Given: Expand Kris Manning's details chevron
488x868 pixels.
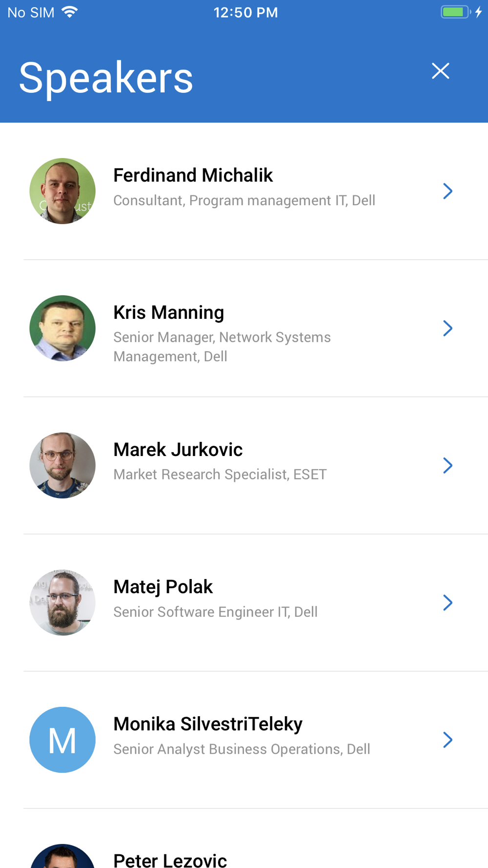Looking at the screenshot, I should 447,328.
